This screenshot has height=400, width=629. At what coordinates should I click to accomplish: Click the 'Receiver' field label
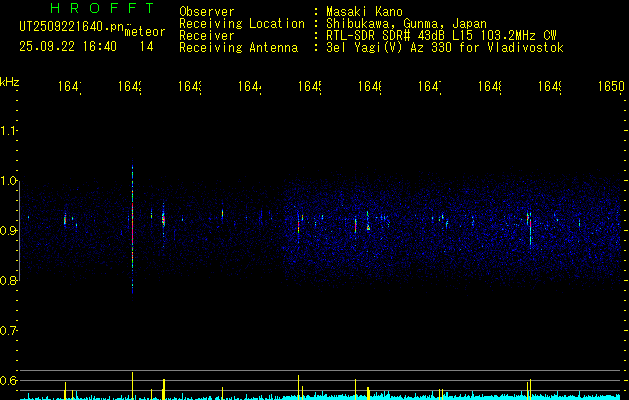(x=207, y=36)
